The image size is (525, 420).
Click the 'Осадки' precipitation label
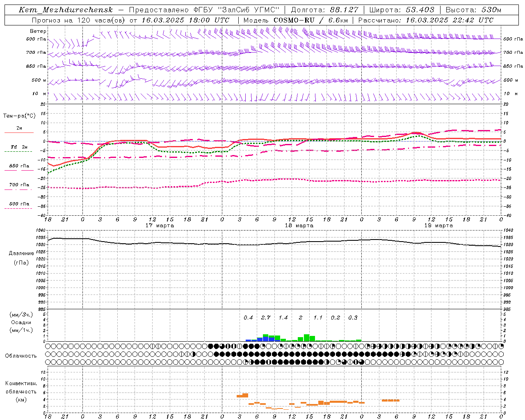coord(21,322)
